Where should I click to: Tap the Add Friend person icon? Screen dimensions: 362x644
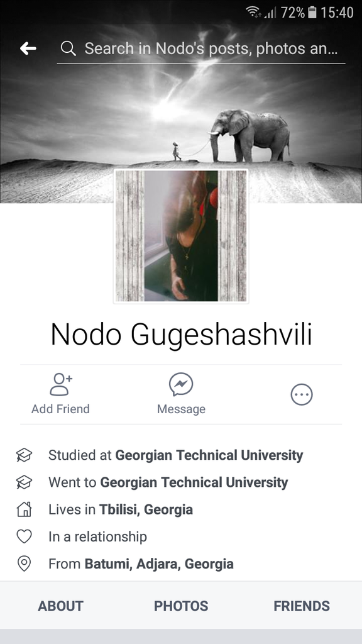pyautogui.click(x=60, y=384)
